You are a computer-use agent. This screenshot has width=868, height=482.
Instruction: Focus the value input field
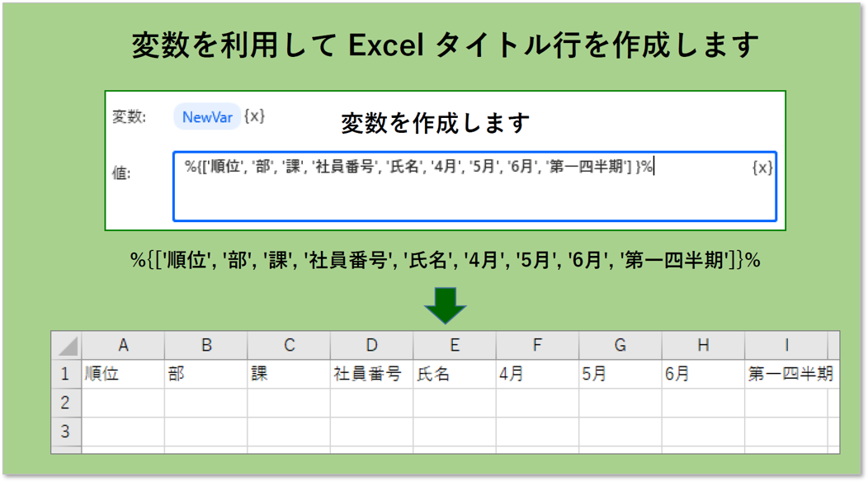[474, 187]
